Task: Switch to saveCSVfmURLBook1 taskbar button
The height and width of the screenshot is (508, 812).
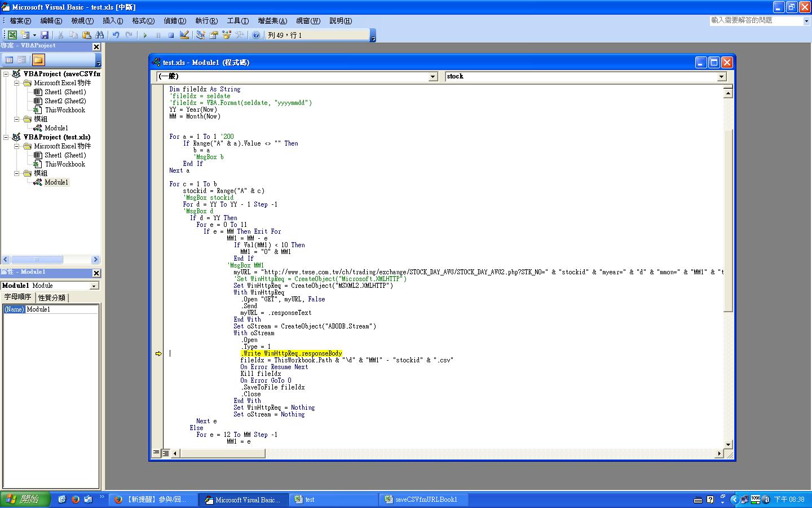Action: [425, 500]
